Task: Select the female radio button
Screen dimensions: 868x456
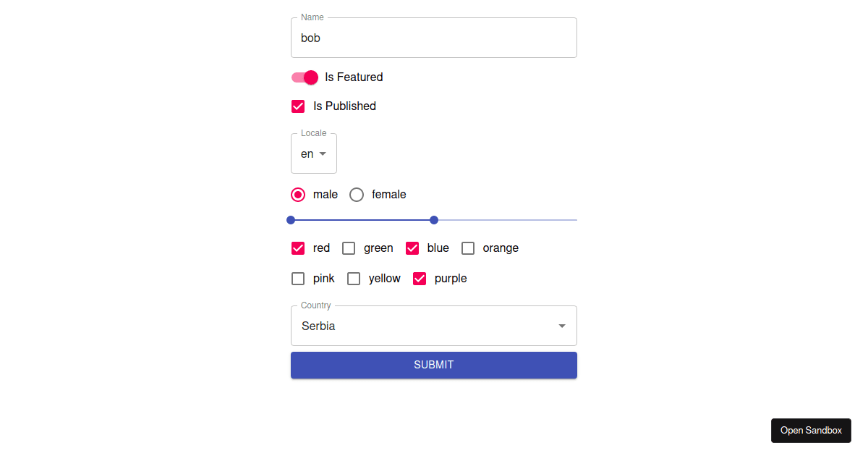Action: click(357, 194)
